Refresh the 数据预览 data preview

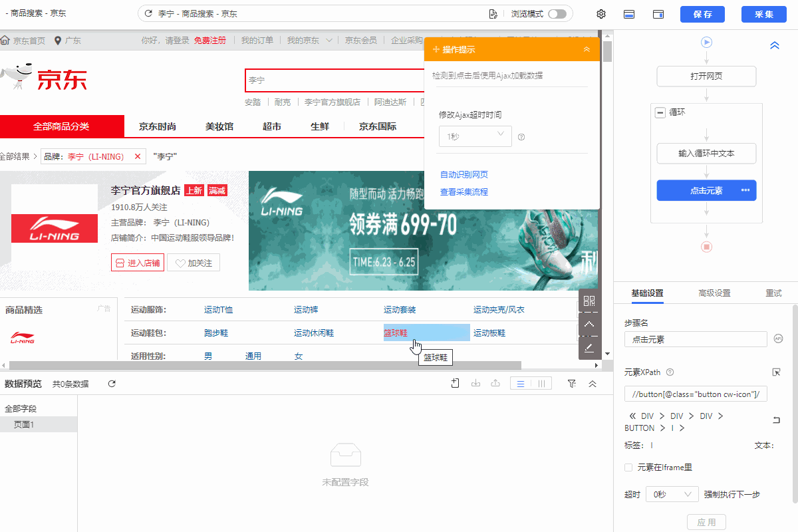click(x=112, y=384)
